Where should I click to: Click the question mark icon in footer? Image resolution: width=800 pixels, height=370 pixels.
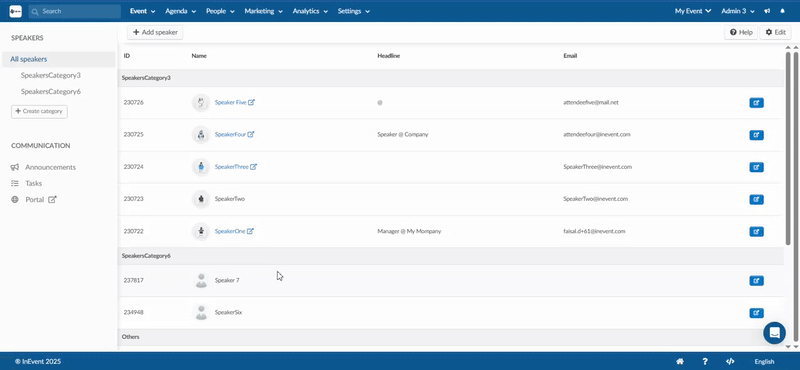(705, 361)
